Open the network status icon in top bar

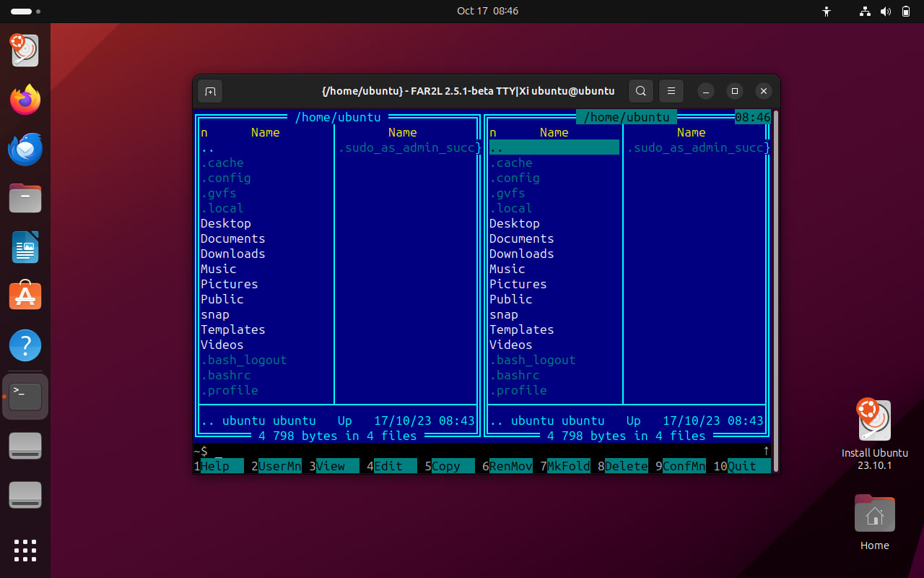(865, 12)
